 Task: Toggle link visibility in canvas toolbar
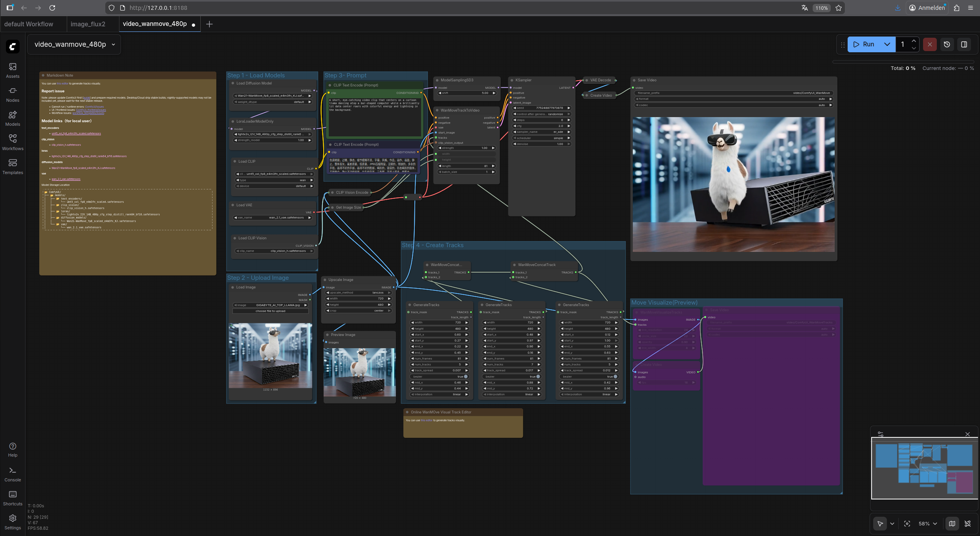click(x=968, y=523)
